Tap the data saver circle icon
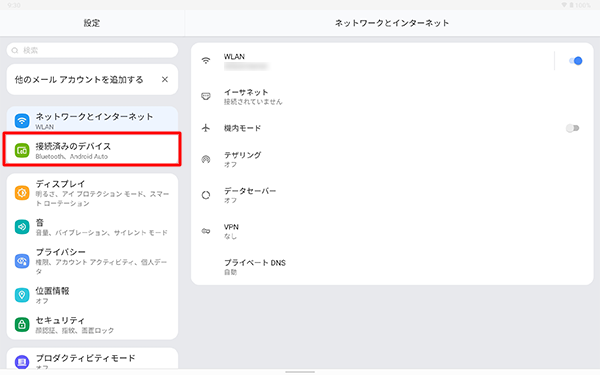This screenshot has height=375, width=600. (206, 195)
